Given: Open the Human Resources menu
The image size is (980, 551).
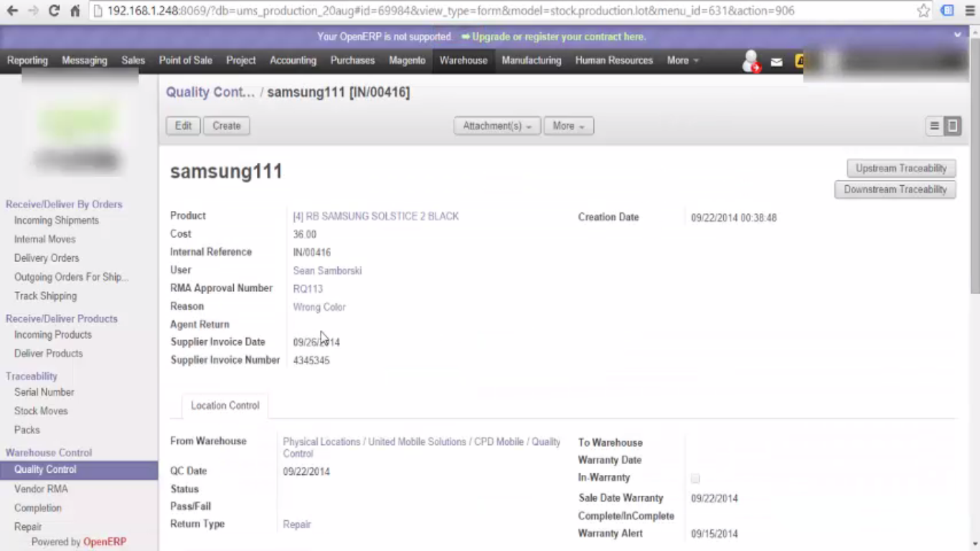Looking at the screenshot, I should coord(614,60).
